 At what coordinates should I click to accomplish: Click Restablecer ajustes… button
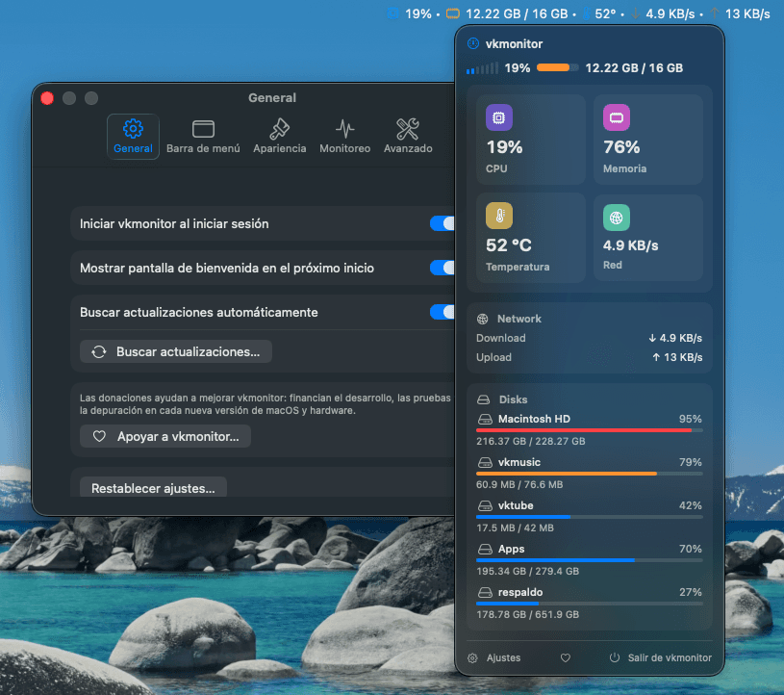[x=154, y=487]
